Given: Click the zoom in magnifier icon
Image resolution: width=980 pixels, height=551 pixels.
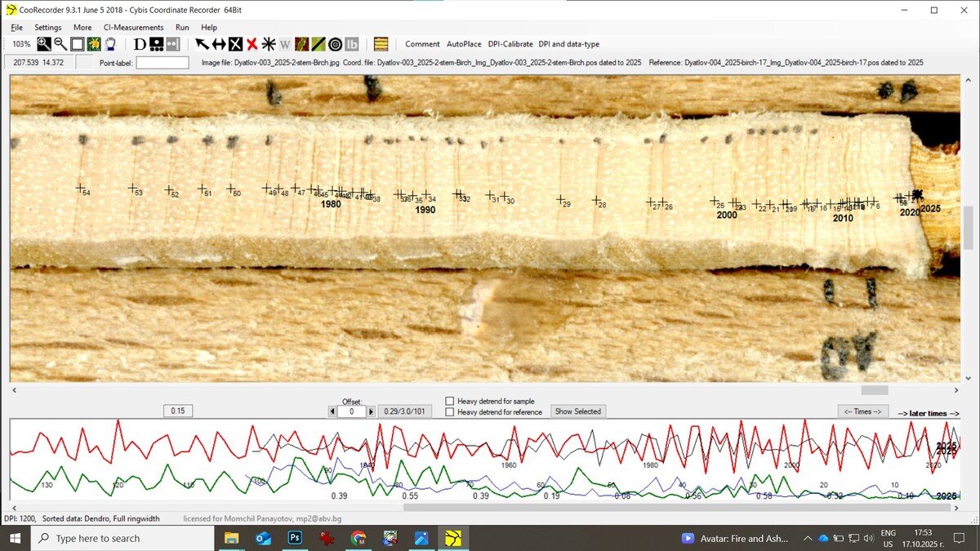Looking at the screenshot, I should click(44, 44).
